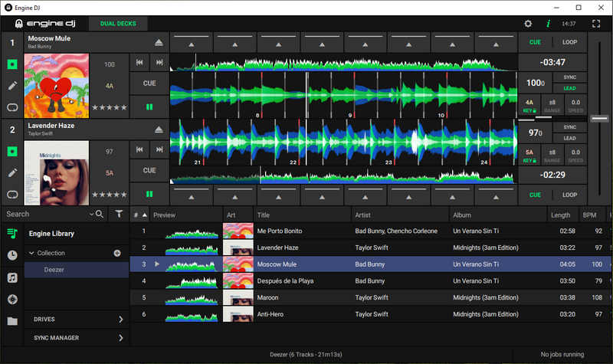This screenshot has height=364, width=613.
Task: Select the LOOP pad mode on deck 2
Action: click(569, 195)
